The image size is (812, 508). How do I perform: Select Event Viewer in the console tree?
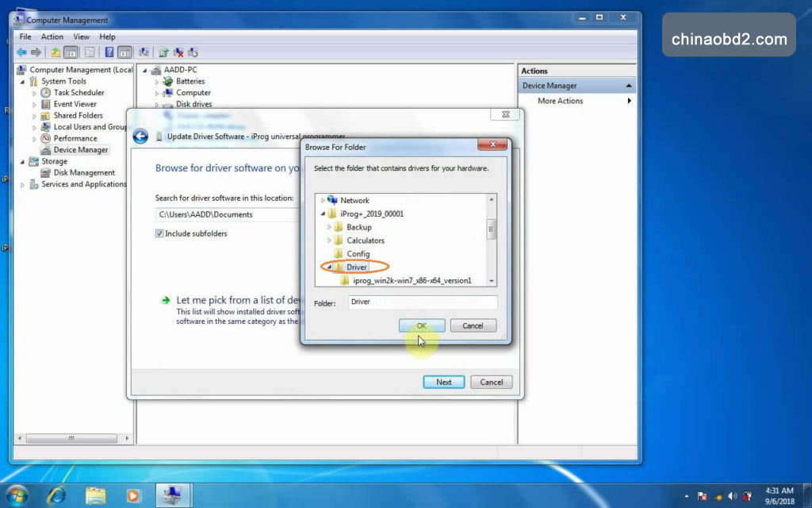[x=75, y=104]
